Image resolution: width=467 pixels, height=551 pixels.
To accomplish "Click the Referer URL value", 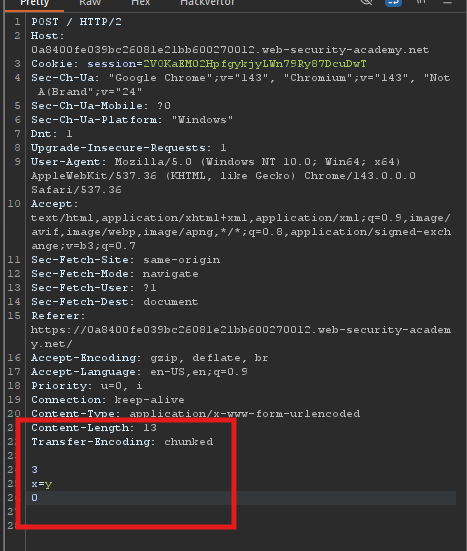I will (x=241, y=337).
